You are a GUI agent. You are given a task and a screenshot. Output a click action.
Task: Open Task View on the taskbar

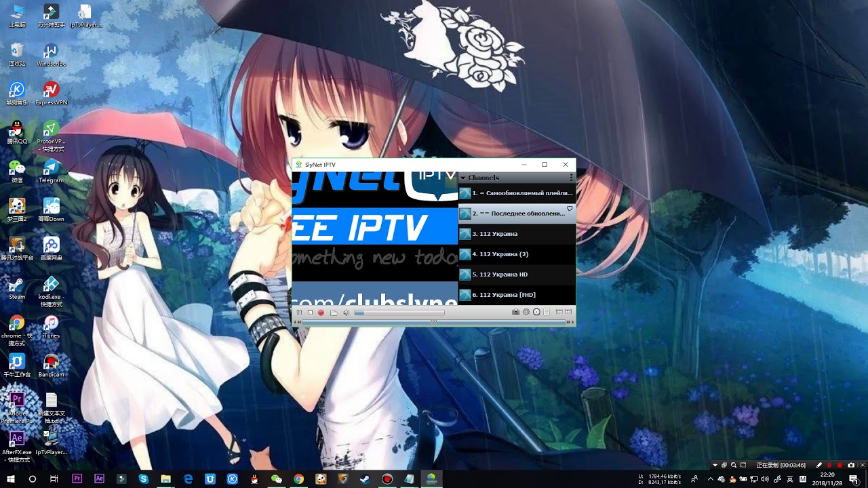point(54,479)
